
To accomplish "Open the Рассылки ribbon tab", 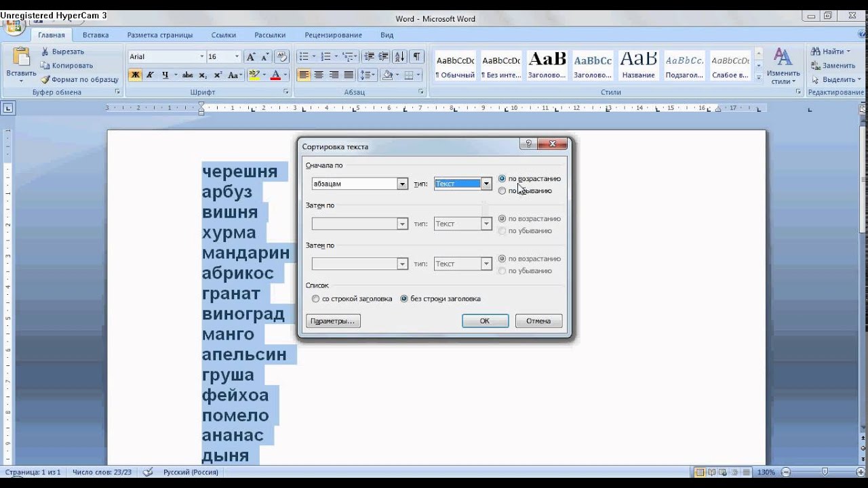I will tap(269, 35).
